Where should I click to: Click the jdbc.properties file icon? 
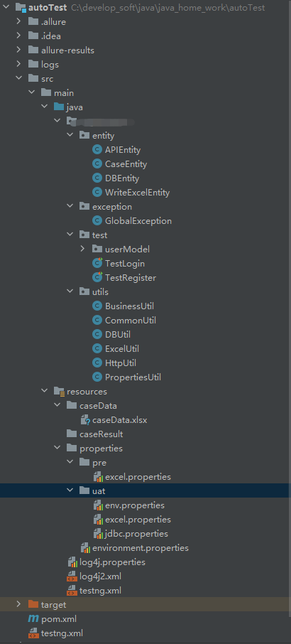(x=97, y=534)
